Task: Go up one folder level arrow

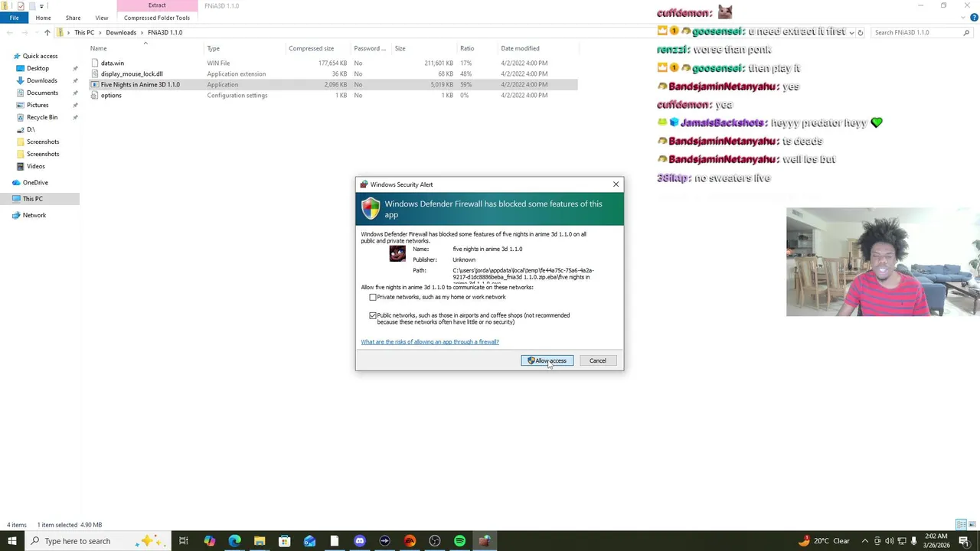Action: click(x=47, y=32)
